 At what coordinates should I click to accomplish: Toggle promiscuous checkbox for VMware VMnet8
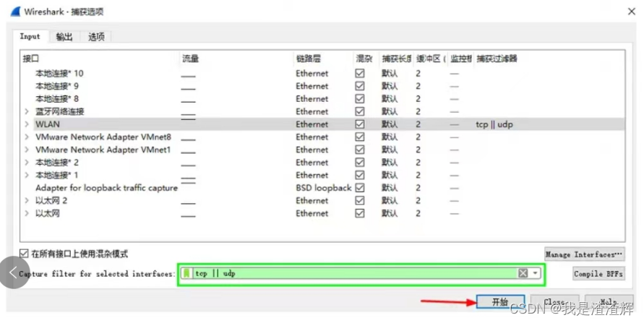point(360,137)
